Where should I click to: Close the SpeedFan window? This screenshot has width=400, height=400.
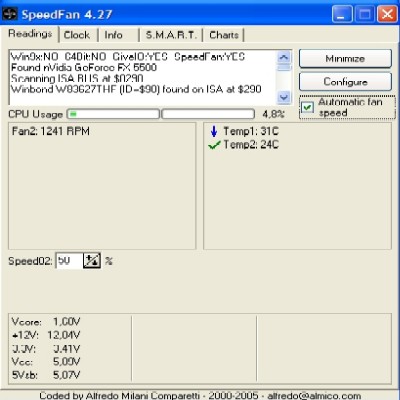tap(387, 14)
